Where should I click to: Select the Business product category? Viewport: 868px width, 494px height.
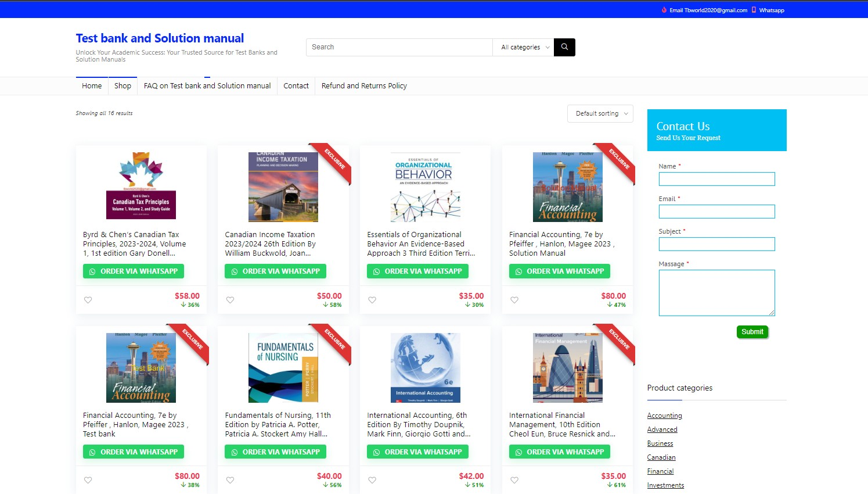point(660,443)
